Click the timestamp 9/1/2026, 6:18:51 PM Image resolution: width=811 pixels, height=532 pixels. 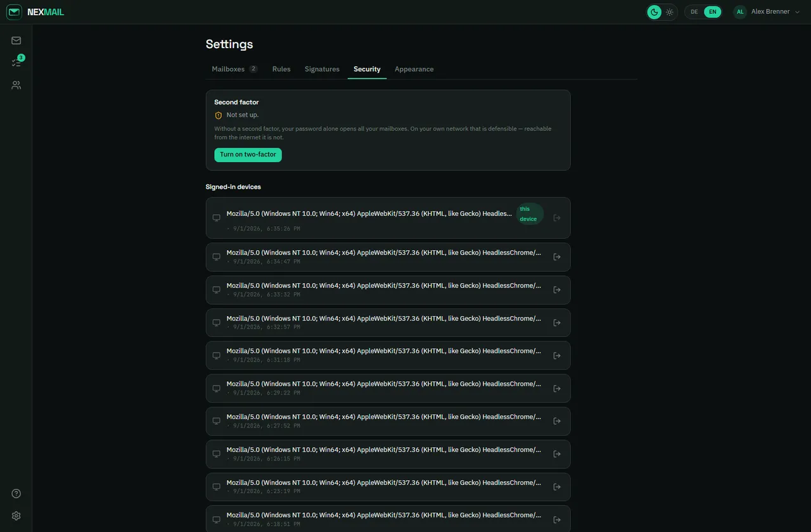coord(267,524)
